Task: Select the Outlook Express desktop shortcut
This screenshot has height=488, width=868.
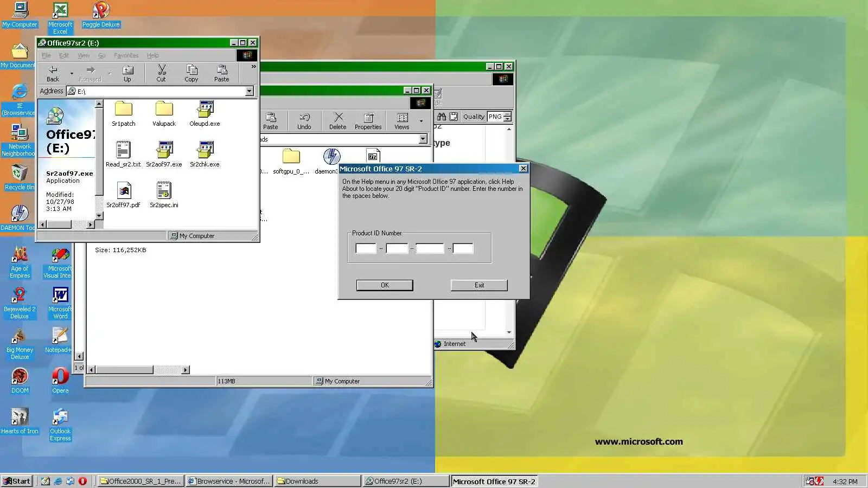Action: tap(60, 425)
